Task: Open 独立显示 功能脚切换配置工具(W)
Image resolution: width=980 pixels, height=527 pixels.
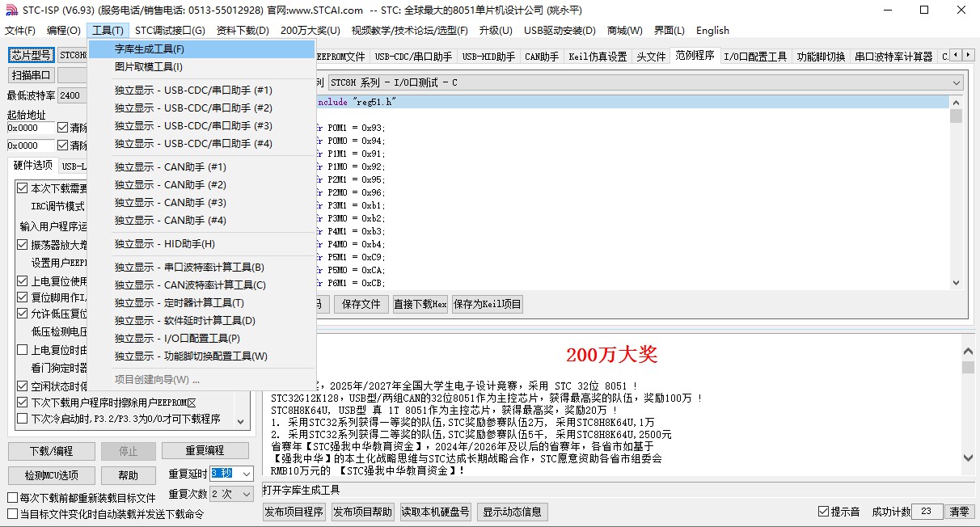Action: (x=201, y=356)
